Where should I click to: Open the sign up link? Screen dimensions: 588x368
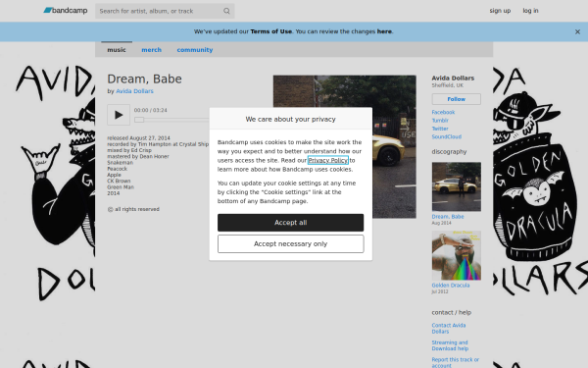coord(500,11)
